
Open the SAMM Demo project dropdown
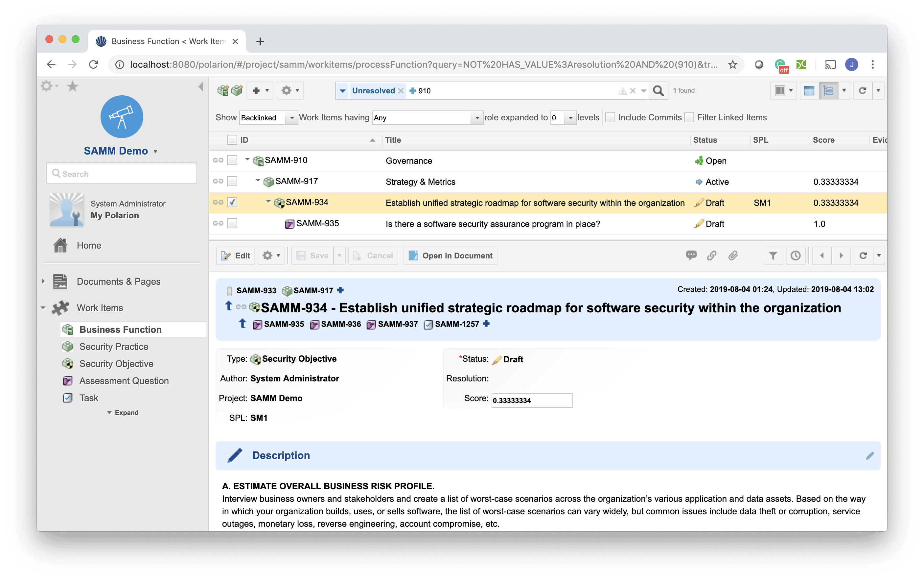click(155, 152)
